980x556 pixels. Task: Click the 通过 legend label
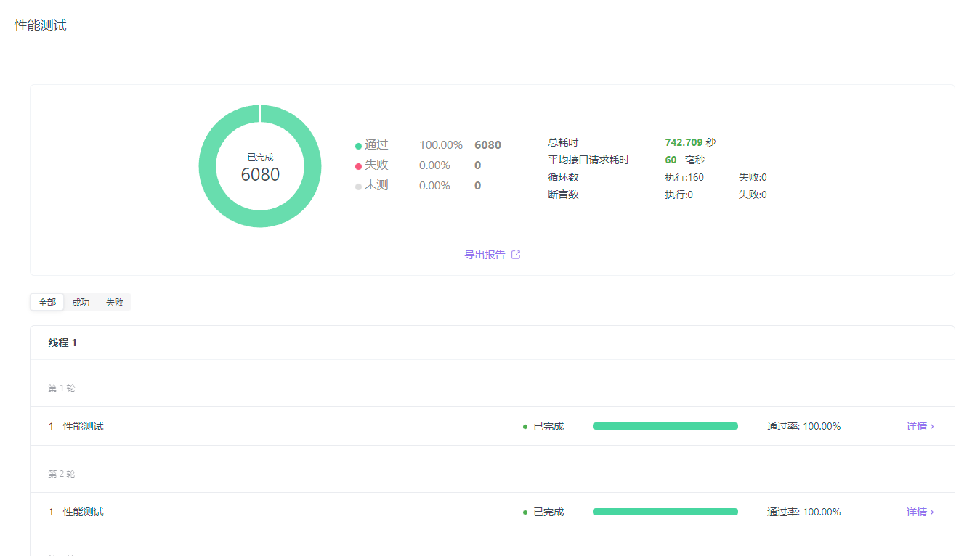(376, 145)
